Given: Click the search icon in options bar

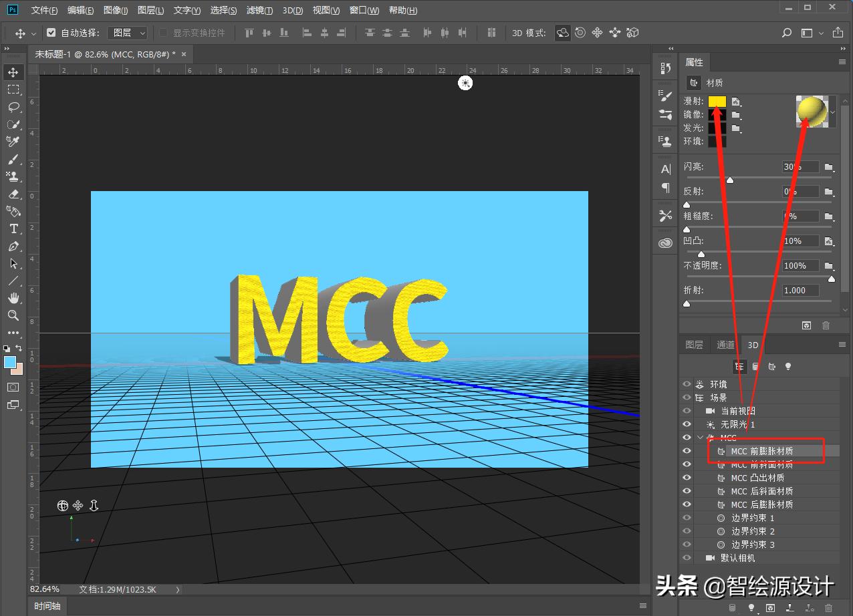Looking at the screenshot, I should (787, 33).
